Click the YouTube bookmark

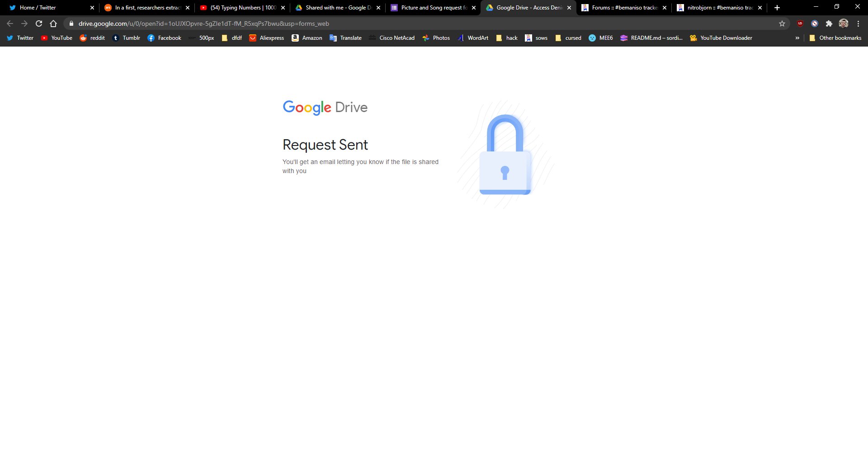(x=57, y=38)
